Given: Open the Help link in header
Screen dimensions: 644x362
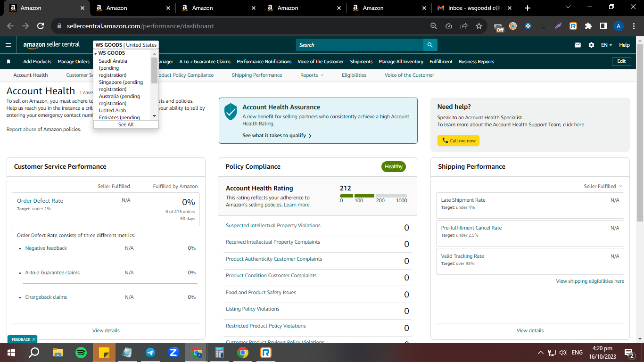Looking at the screenshot, I should [x=624, y=45].
